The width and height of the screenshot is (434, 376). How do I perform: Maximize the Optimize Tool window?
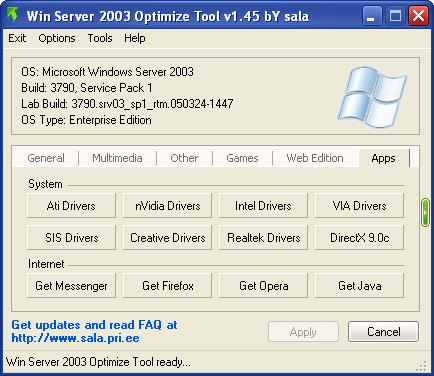pos(395,16)
